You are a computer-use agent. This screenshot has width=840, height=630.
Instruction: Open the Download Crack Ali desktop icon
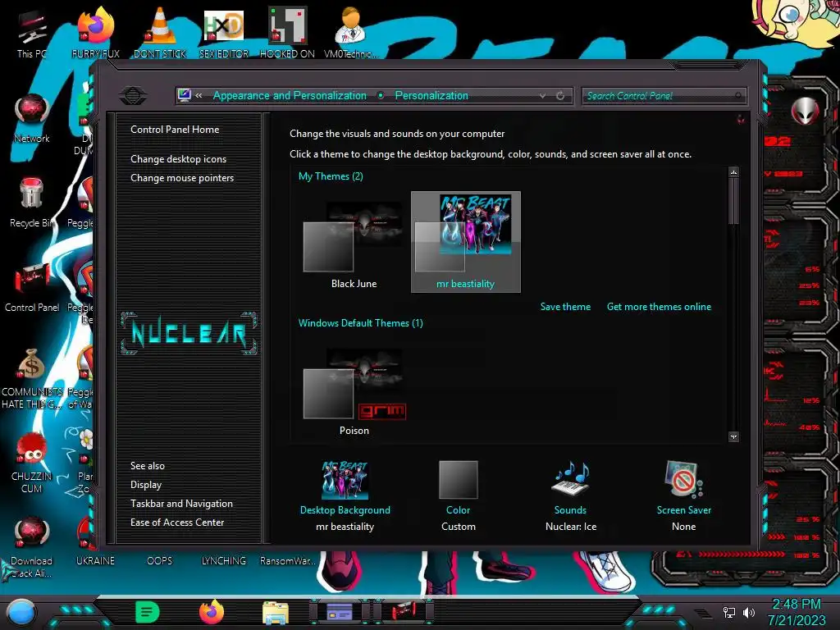pyautogui.click(x=32, y=547)
